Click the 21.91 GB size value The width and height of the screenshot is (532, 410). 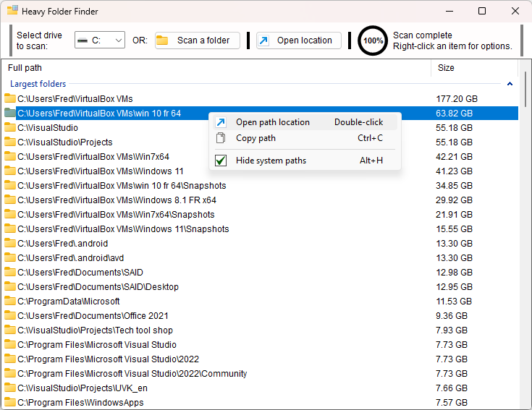click(x=454, y=215)
